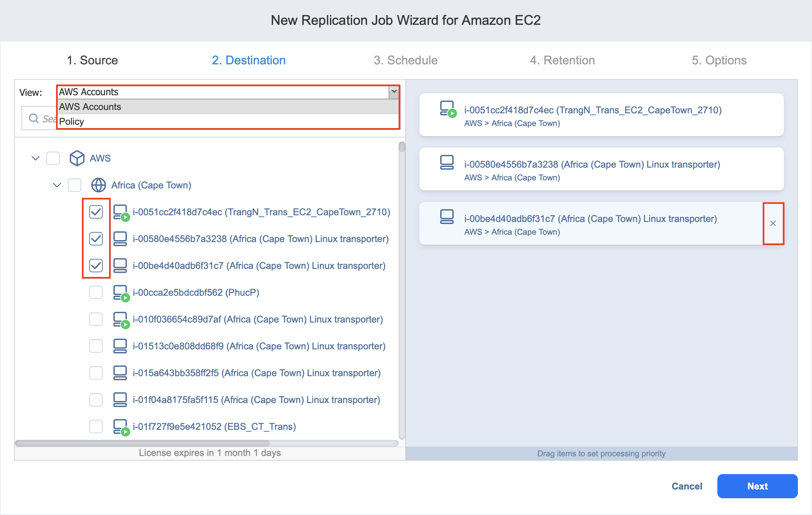The height and width of the screenshot is (515, 812).
Task: Cancel the replication job wizard
Action: [x=687, y=486]
